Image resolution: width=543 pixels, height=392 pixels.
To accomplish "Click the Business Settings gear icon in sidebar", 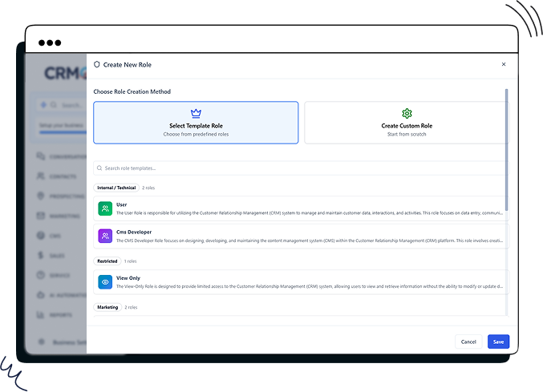I will [x=42, y=341].
